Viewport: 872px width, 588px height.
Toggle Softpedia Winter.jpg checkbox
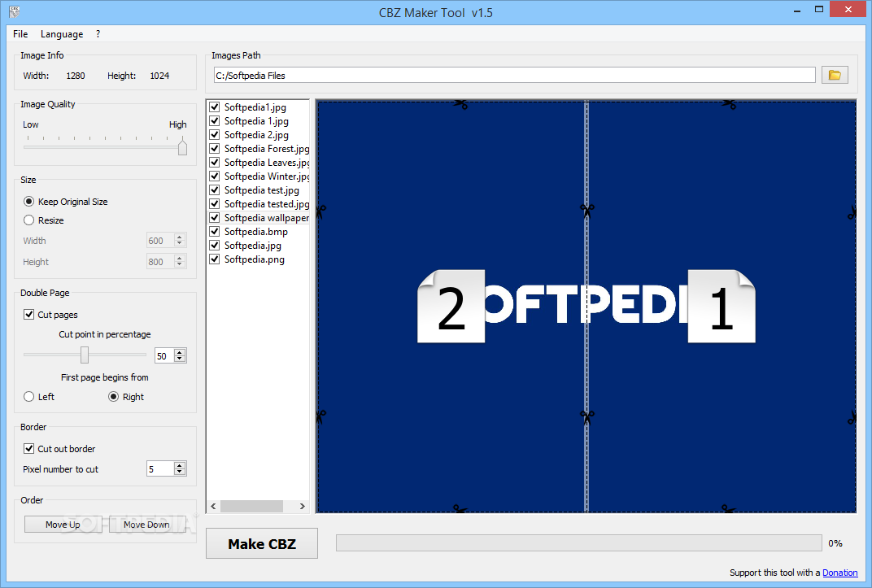pos(215,176)
